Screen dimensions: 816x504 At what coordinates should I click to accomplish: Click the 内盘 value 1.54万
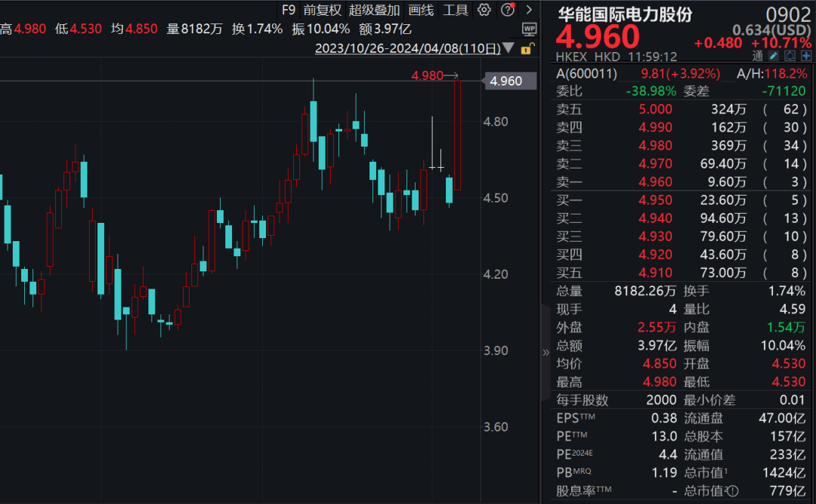coord(786,327)
